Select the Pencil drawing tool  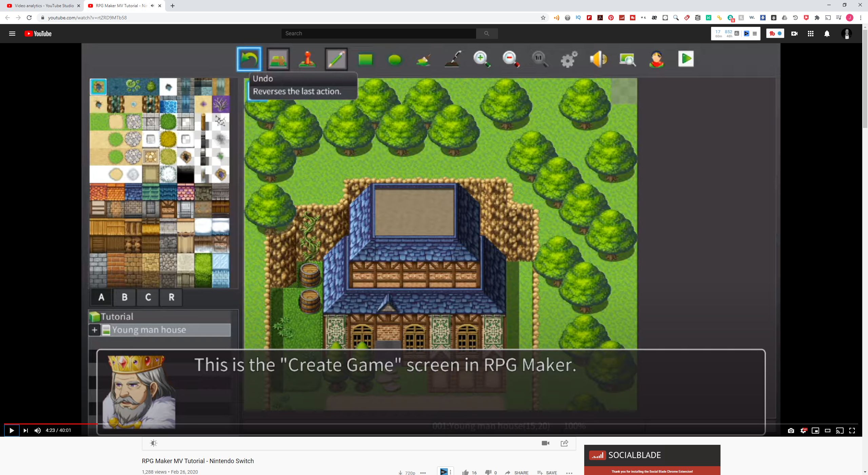(336, 59)
